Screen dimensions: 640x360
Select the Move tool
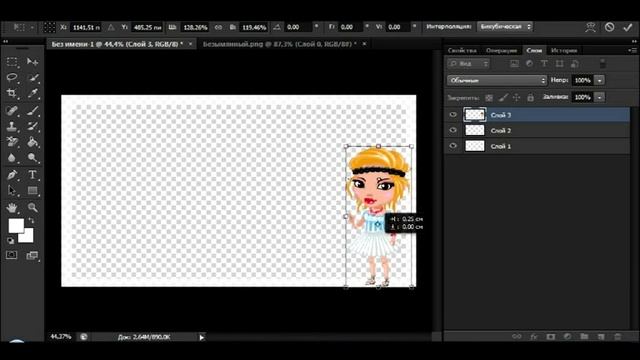tap(32, 62)
